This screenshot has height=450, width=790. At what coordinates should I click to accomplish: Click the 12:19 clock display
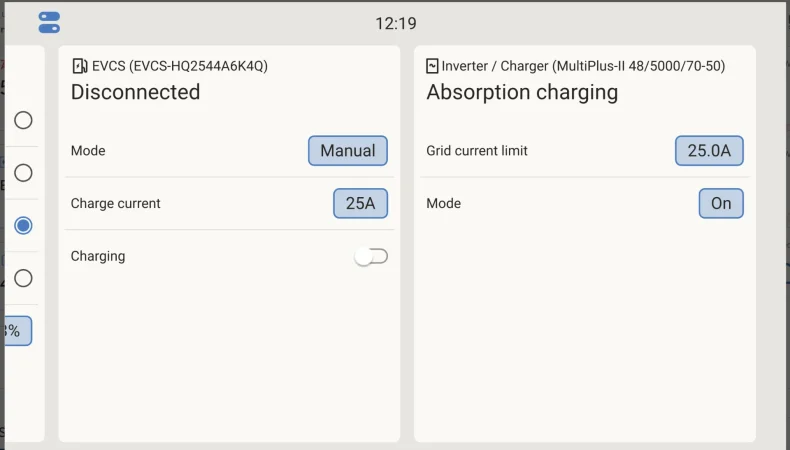[x=396, y=23]
